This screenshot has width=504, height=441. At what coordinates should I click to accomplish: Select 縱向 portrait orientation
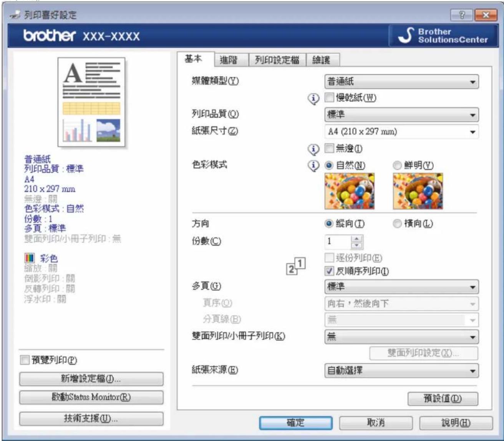pos(329,224)
